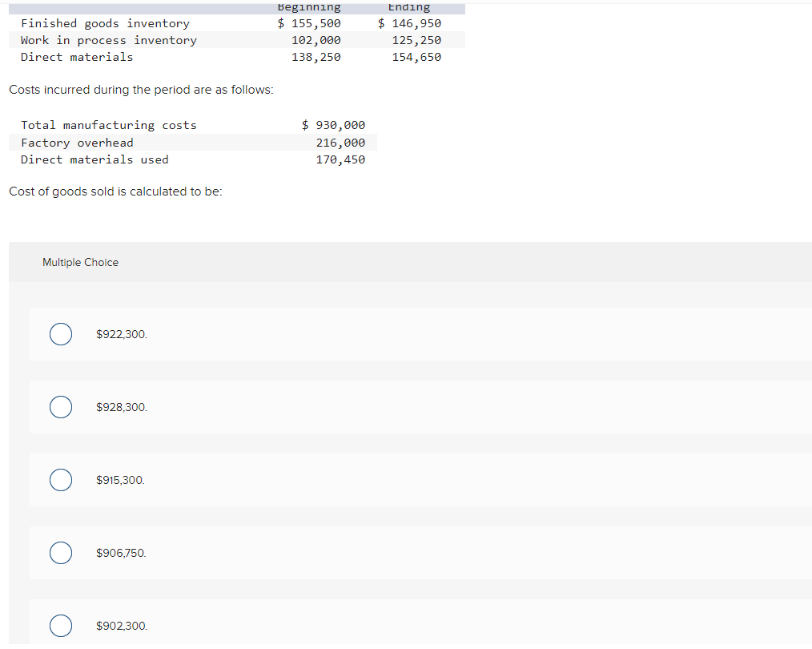Click the Total manufacturing costs value
This screenshot has width=812, height=649.
[333, 125]
